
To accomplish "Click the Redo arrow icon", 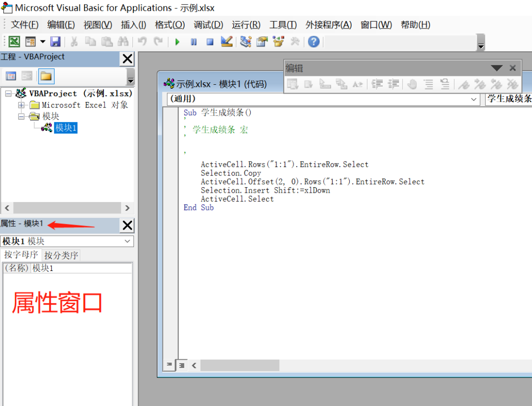I will click(x=158, y=42).
